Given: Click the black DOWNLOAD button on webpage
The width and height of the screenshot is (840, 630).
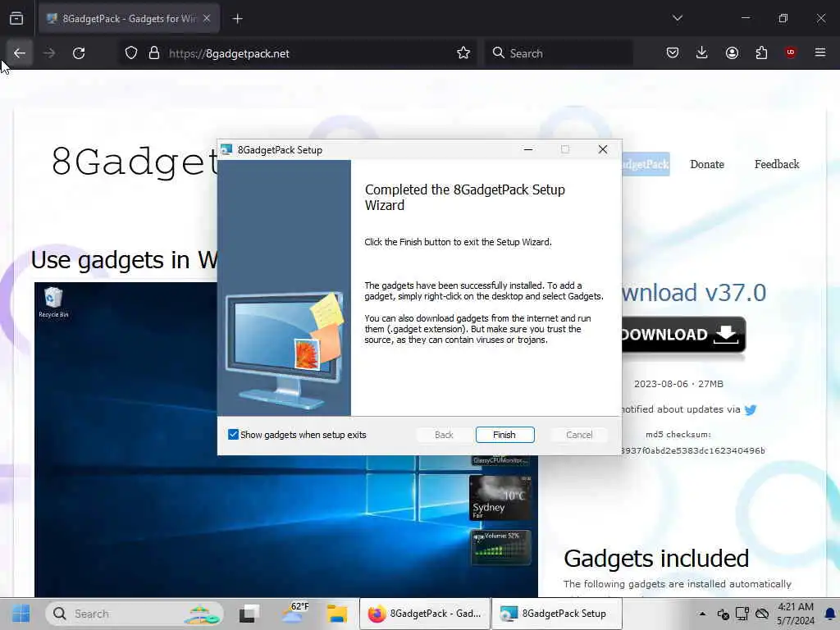Looking at the screenshot, I should click(x=683, y=335).
